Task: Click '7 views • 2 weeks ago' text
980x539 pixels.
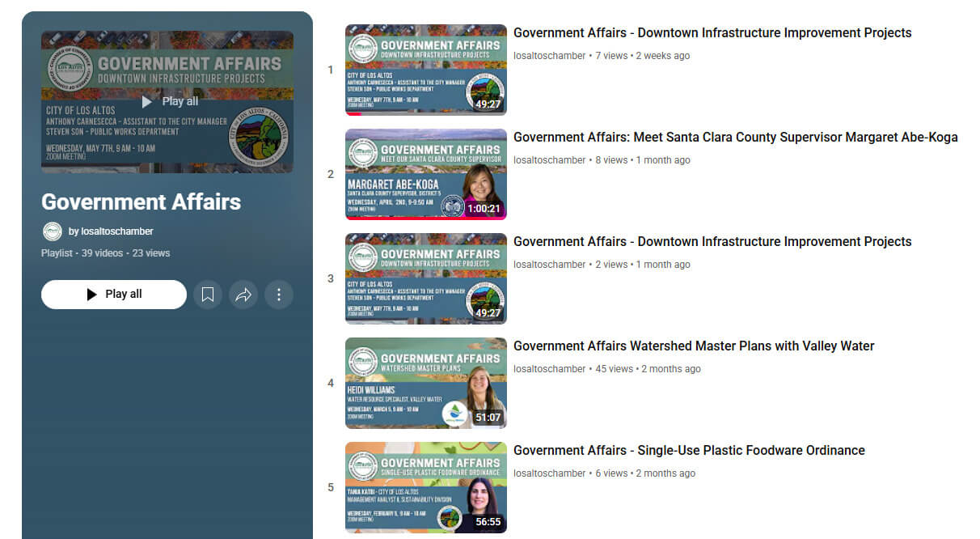Action: (x=643, y=56)
